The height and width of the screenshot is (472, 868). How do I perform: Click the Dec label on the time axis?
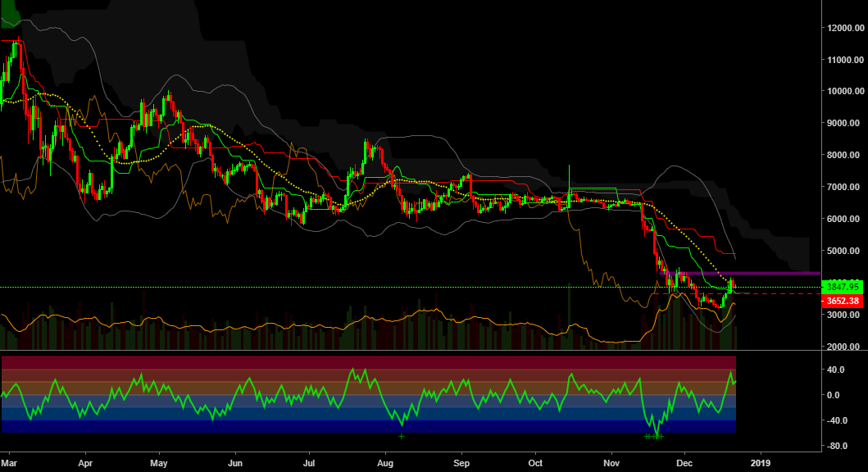[x=684, y=463]
